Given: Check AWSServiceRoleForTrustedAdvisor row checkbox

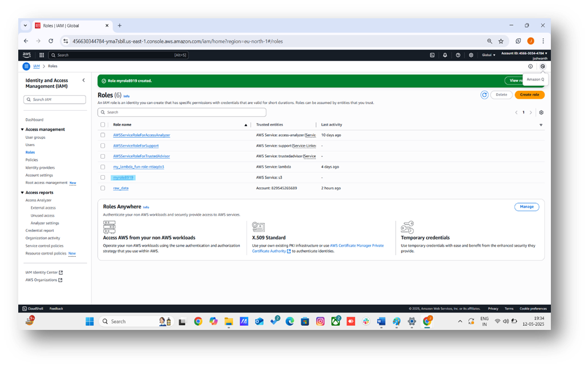Looking at the screenshot, I should click(x=103, y=156).
